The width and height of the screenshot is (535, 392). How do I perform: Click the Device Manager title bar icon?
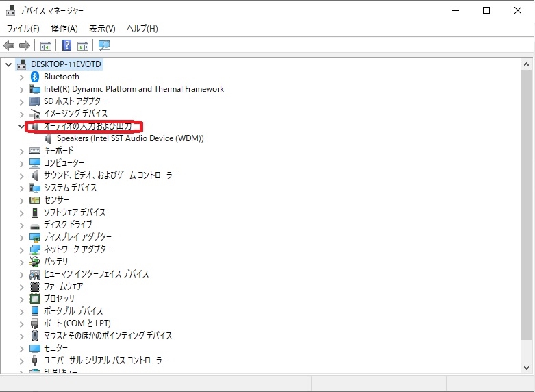10,10
